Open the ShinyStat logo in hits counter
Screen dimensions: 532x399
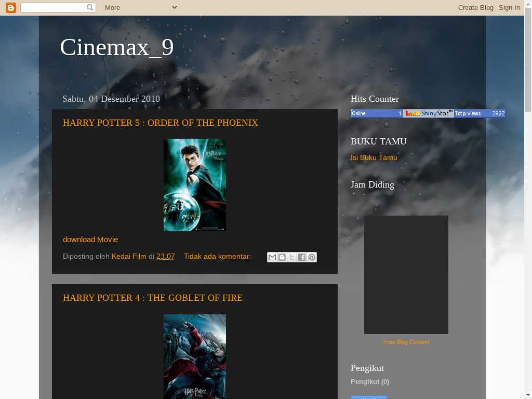428,113
